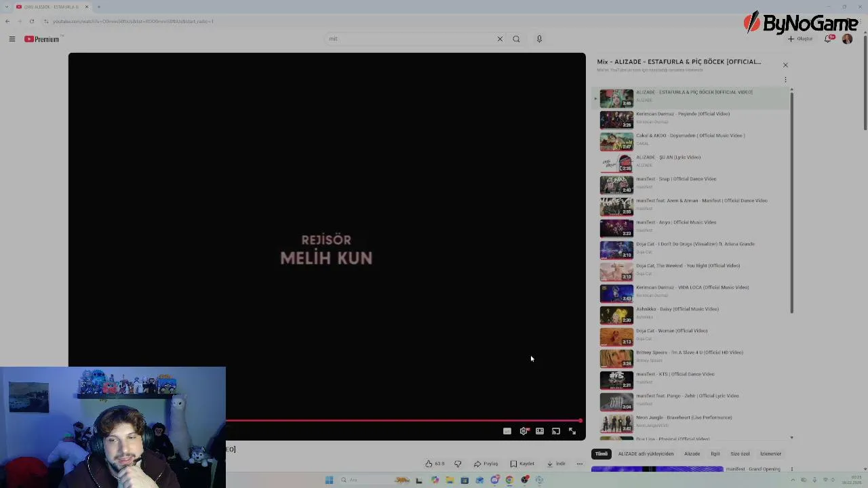This screenshot has width=868, height=488.
Task: Play Kerimcan Durmaz - Peşimde from playlist
Action: (692, 119)
